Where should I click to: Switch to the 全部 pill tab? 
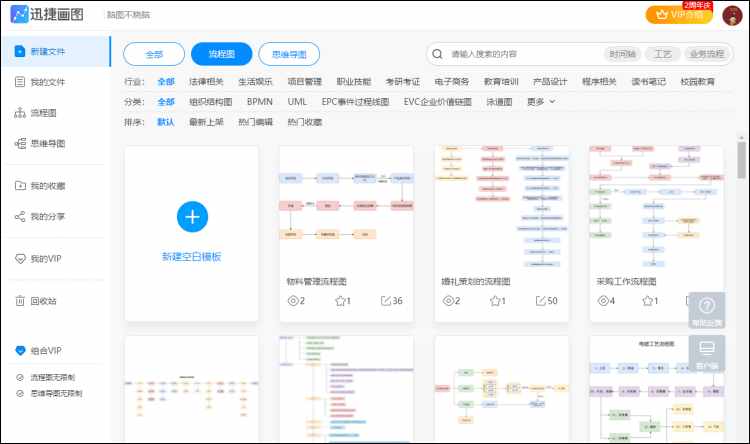[x=154, y=54]
